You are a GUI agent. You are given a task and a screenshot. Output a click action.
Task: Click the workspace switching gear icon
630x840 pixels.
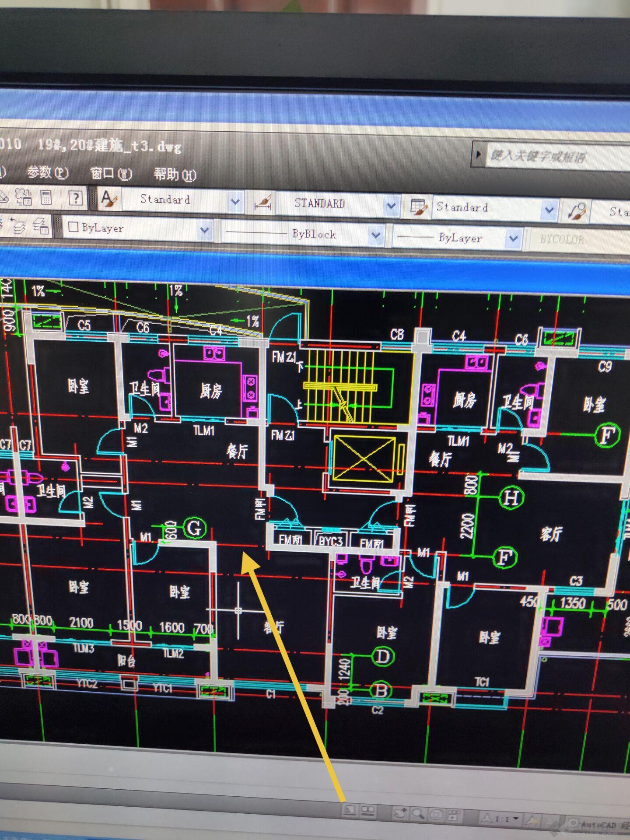tap(572, 822)
